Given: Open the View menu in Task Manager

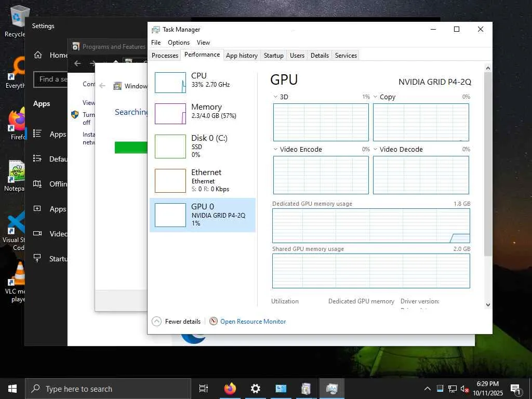Looking at the screenshot, I should pyautogui.click(x=203, y=43).
